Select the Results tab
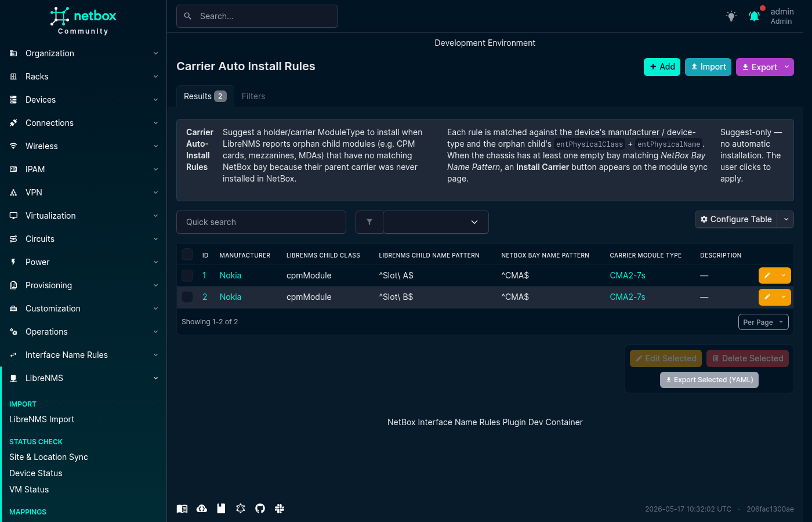812x522 pixels. pyautogui.click(x=205, y=96)
